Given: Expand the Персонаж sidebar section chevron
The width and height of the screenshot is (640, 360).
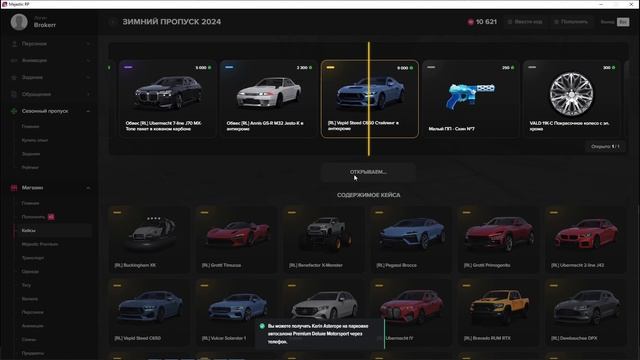Looking at the screenshot, I should point(88,44).
